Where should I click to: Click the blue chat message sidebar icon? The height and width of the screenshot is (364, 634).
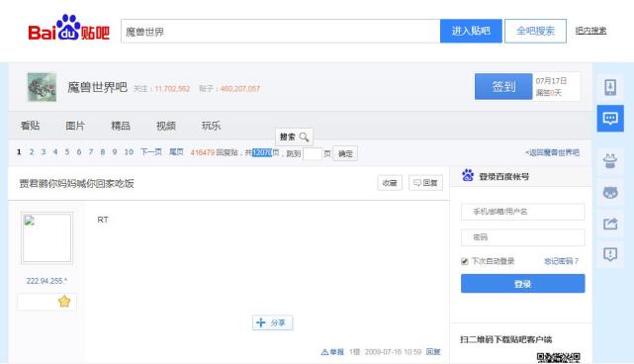coord(610,118)
